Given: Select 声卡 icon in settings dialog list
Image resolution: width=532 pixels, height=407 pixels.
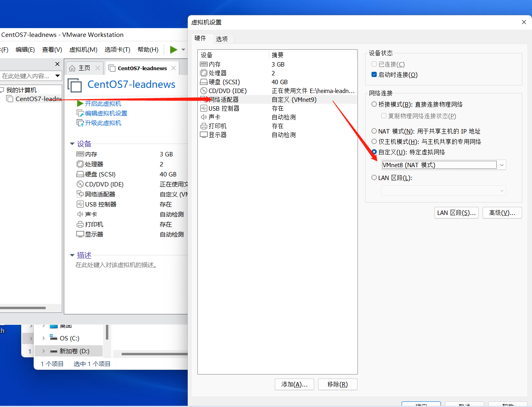Looking at the screenshot, I should click(204, 117).
